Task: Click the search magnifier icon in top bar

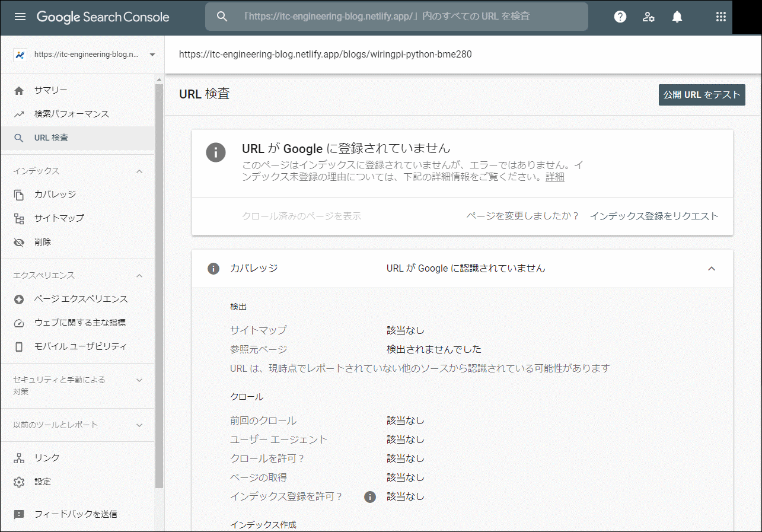Action: pyautogui.click(x=222, y=17)
